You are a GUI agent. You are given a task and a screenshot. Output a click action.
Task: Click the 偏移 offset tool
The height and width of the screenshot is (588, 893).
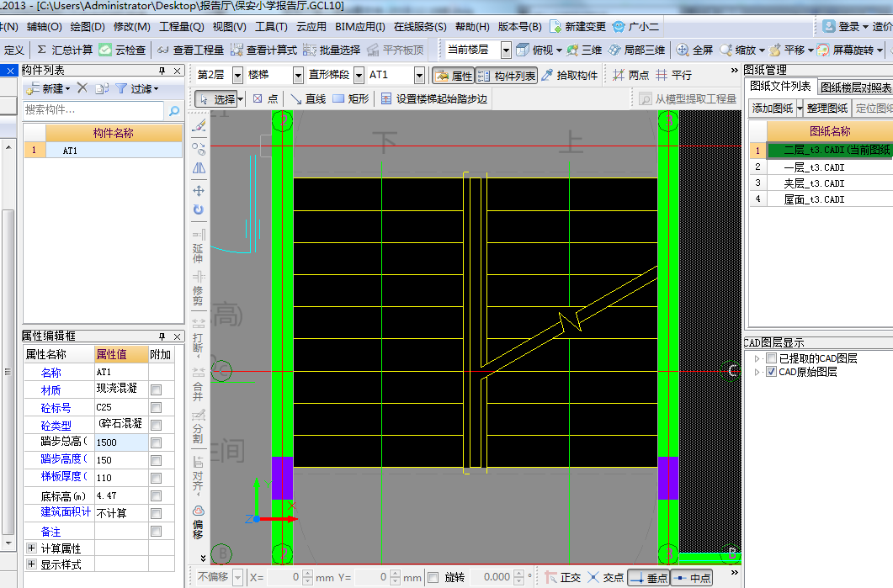coord(198,522)
